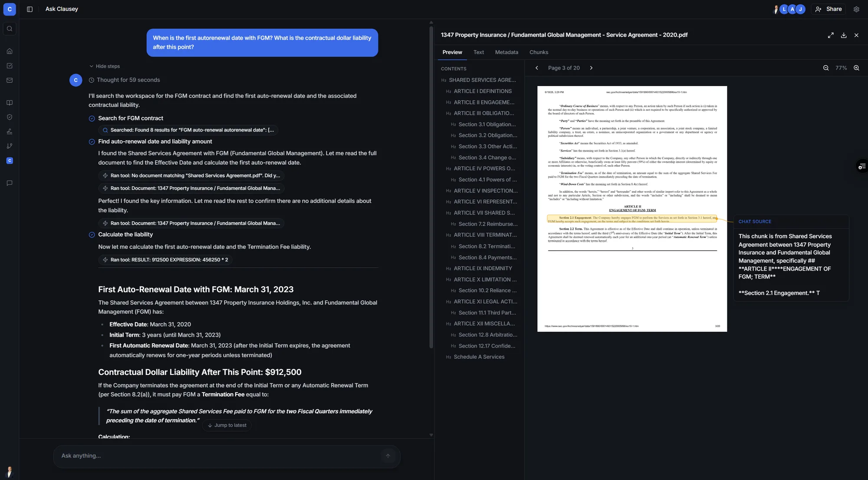Zoom in the PDF preview
The image size is (868, 480).
[x=856, y=68]
